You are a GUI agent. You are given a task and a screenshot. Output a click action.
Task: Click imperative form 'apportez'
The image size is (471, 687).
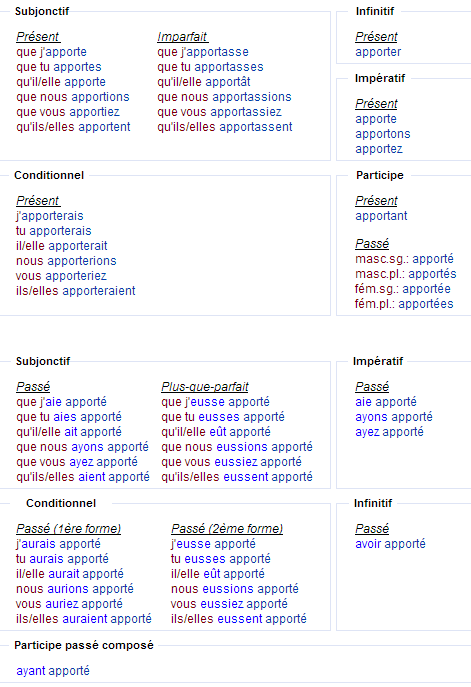coord(379,149)
